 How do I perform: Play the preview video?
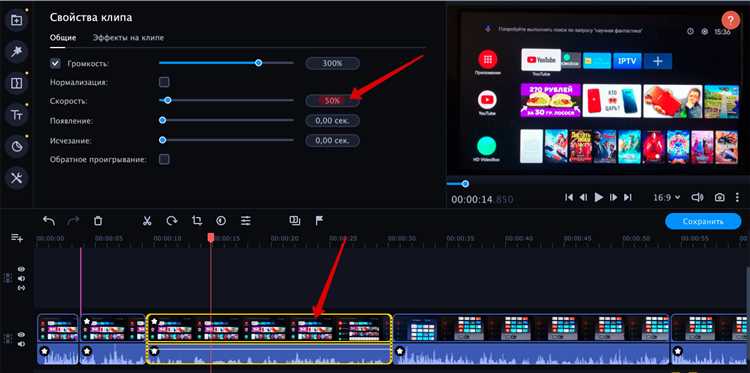click(598, 197)
